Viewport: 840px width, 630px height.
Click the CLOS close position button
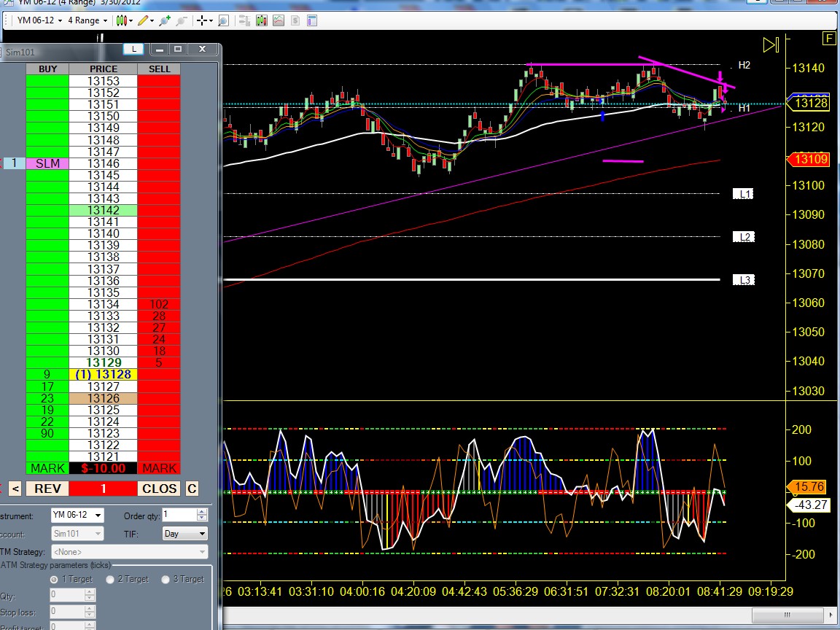pos(159,489)
